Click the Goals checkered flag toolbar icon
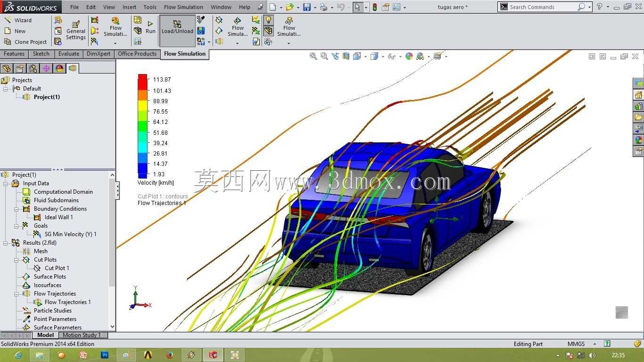 [x=95, y=41]
